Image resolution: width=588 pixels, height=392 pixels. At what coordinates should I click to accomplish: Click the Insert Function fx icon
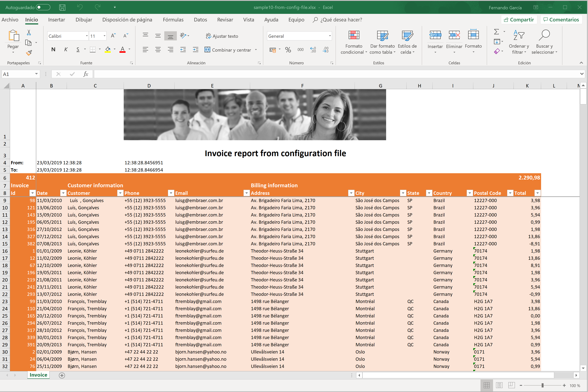[86, 74]
